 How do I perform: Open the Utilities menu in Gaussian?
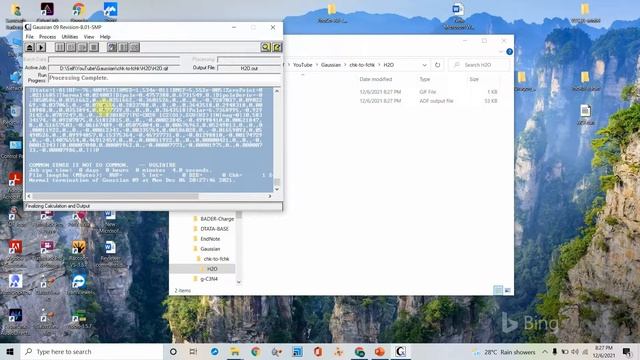pos(70,37)
